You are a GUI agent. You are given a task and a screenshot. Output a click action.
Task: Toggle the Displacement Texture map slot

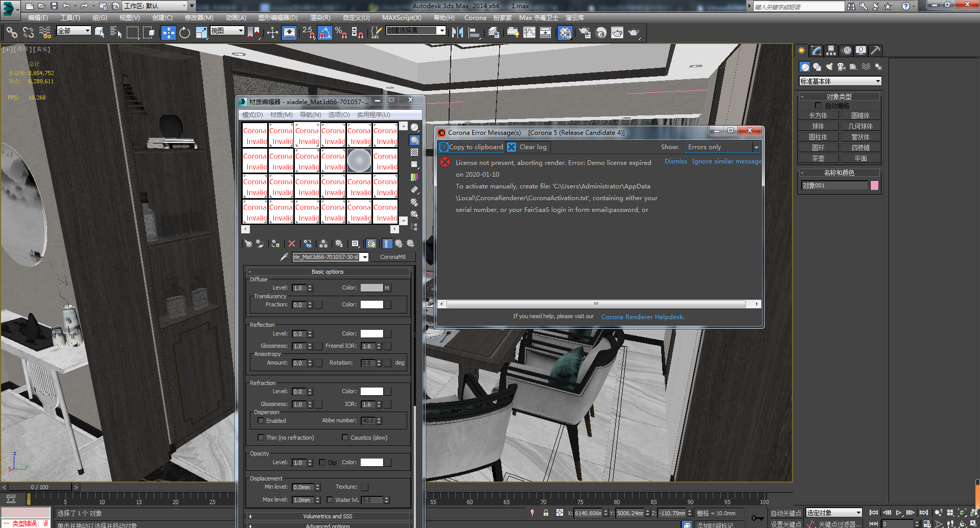point(364,487)
